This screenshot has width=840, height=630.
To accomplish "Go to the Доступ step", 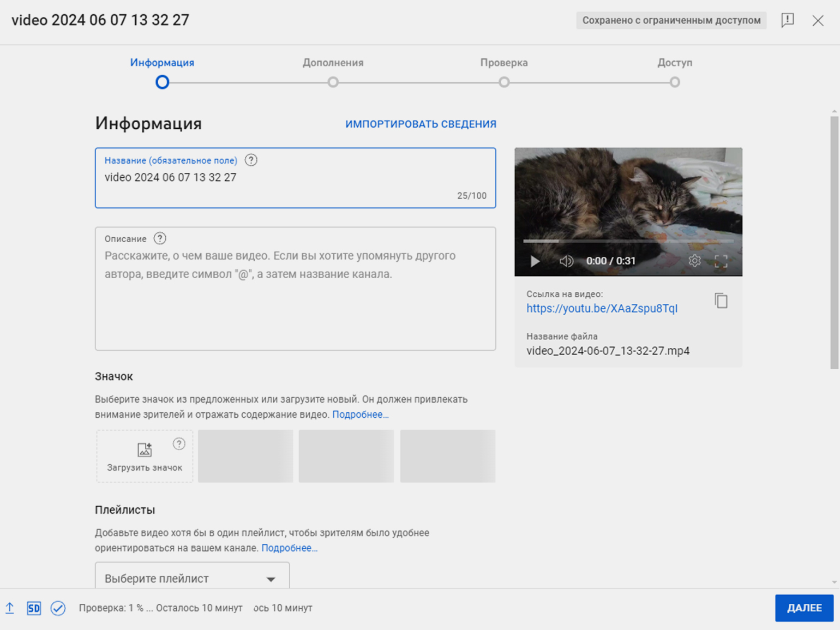I will (675, 72).
